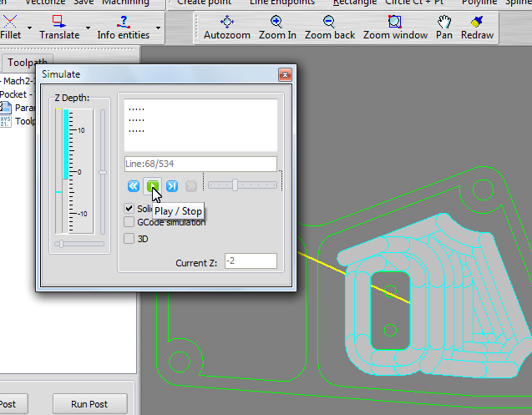Tick the 3D checkbox
Viewport: 532px width, 415px height.
(129, 238)
